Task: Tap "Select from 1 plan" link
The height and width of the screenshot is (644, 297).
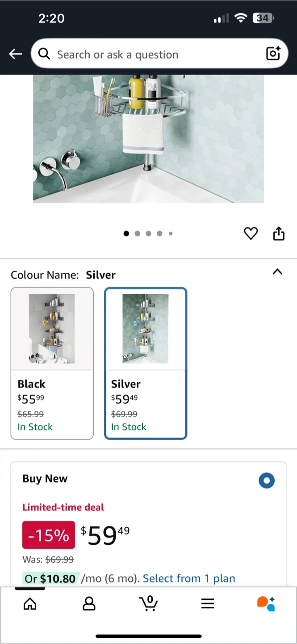Action: tap(189, 578)
